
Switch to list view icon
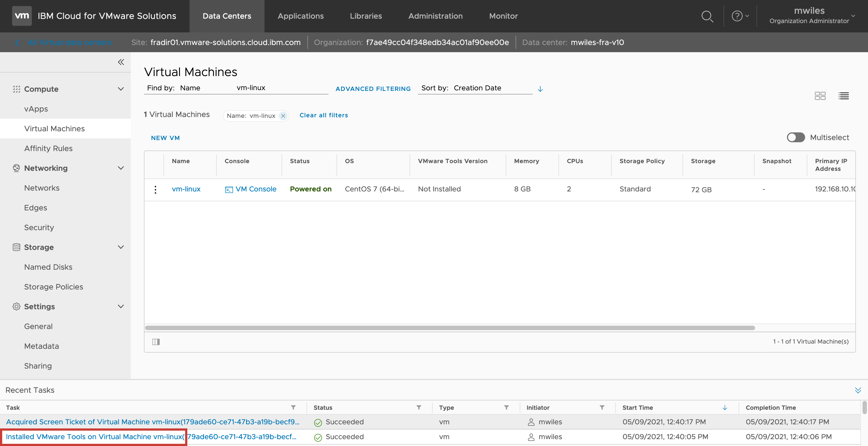point(843,96)
